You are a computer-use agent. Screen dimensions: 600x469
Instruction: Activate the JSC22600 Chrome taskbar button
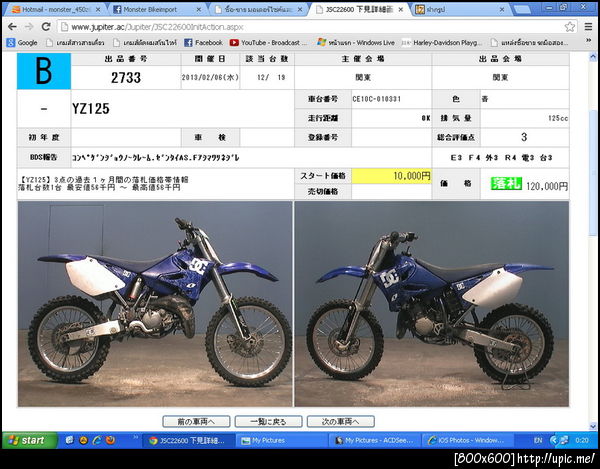[189, 440]
